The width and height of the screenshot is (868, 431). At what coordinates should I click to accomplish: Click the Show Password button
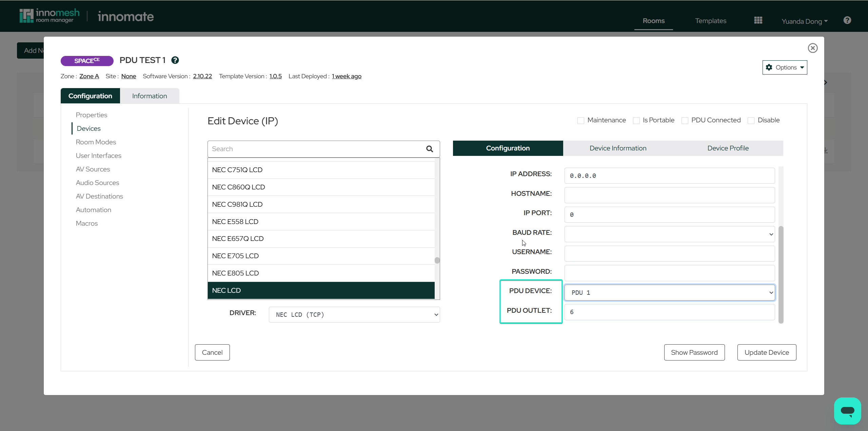point(694,352)
